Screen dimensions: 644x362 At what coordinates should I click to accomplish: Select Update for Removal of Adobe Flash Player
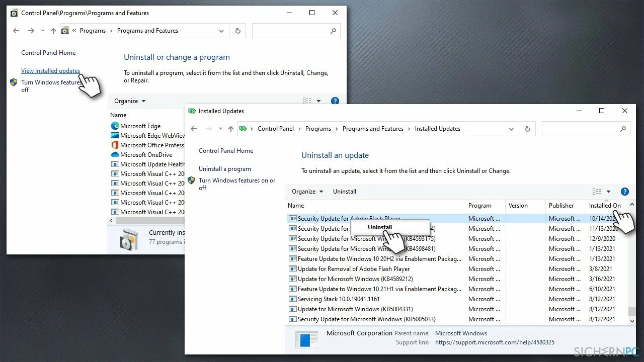tap(457, 269)
